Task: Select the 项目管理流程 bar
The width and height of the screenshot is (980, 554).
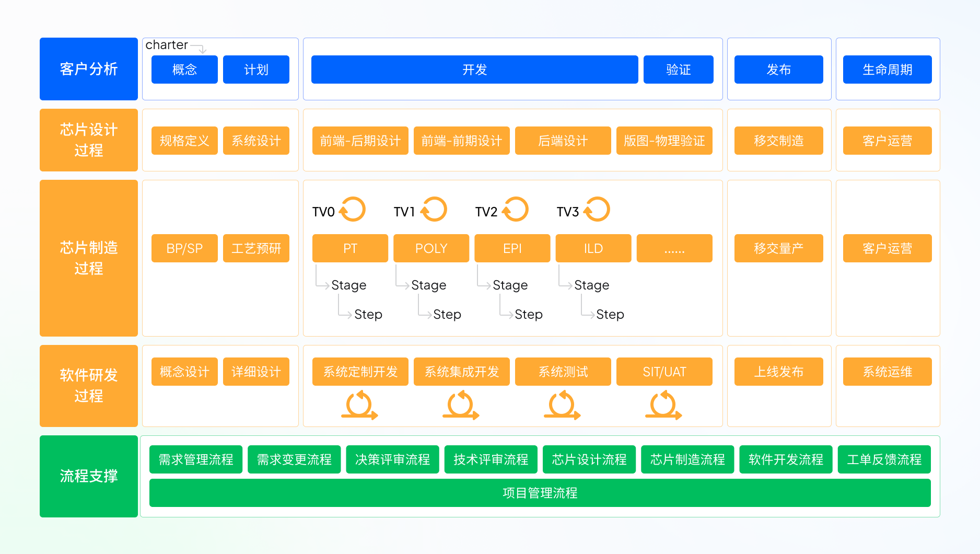Action: 540,493
